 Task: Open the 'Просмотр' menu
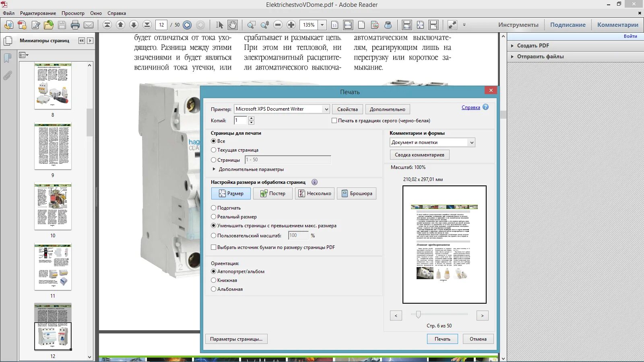click(x=73, y=13)
